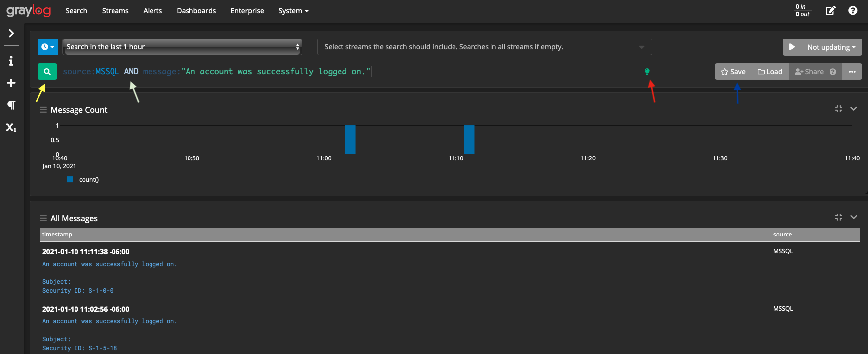Start auto-refresh with the play button

(792, 47)
